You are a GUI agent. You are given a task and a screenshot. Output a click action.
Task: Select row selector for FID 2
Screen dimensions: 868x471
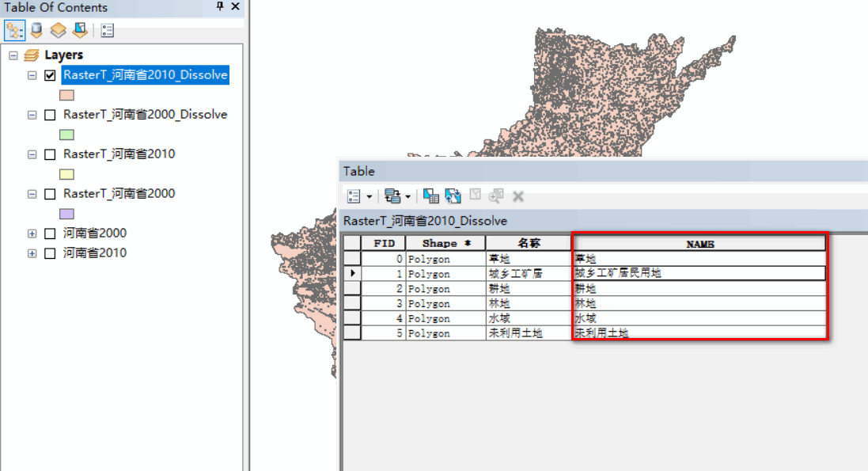pos(352,288)
